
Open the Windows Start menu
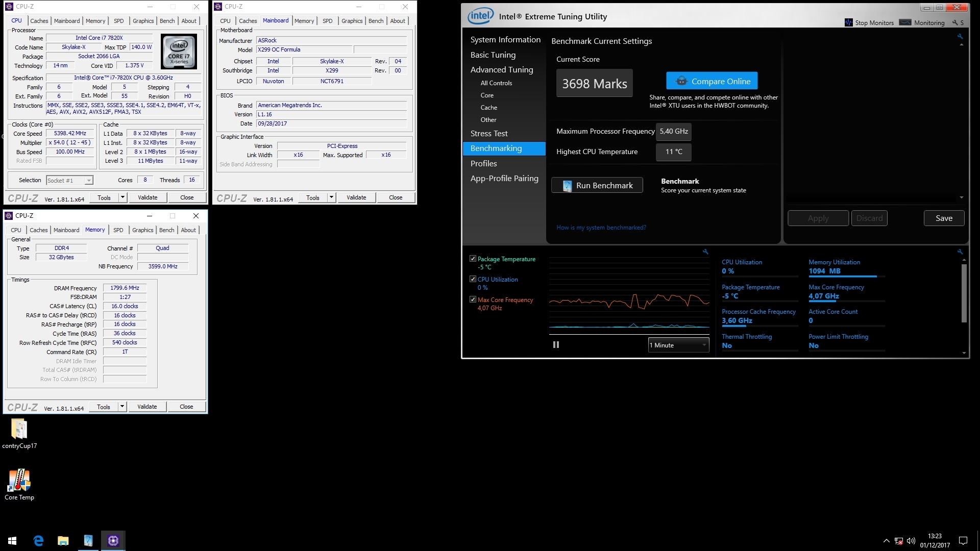tap(12, 540)
